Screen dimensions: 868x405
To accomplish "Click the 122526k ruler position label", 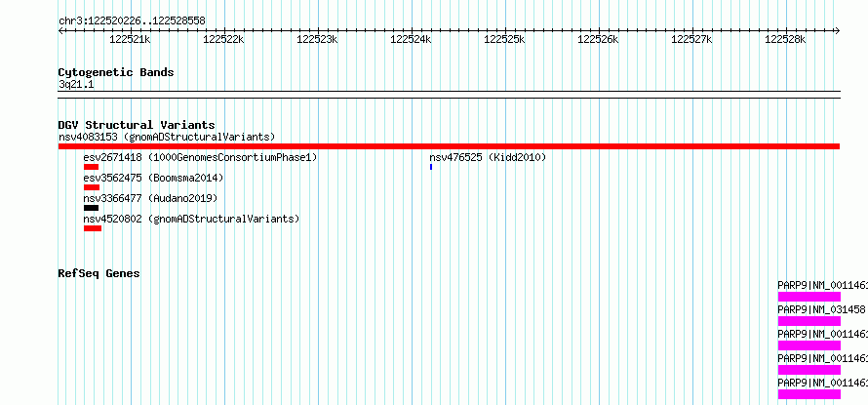I will pos(598,39).
